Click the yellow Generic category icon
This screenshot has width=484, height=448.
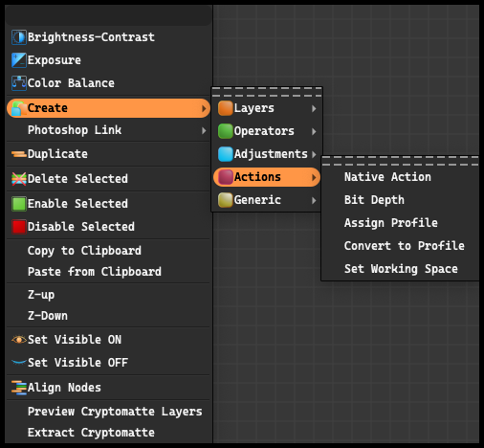tap(226, 200)
